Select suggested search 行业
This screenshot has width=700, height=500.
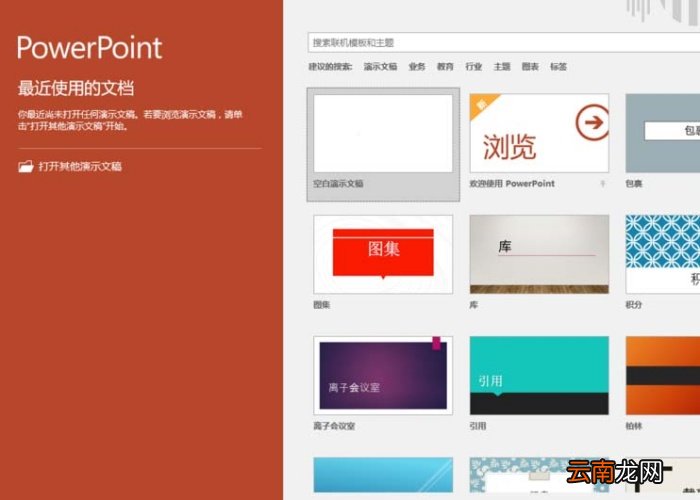coord(474,67)
